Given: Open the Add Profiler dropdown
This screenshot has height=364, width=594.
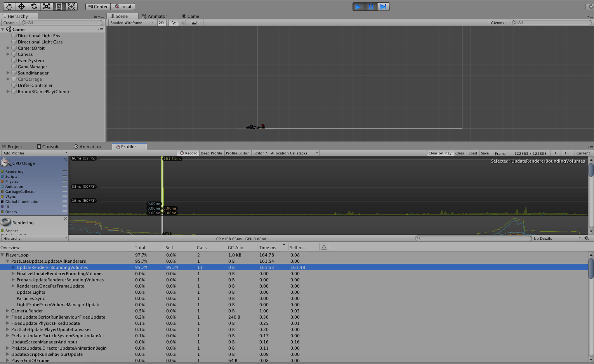Looking at the screenshot, I should [35, 153].
